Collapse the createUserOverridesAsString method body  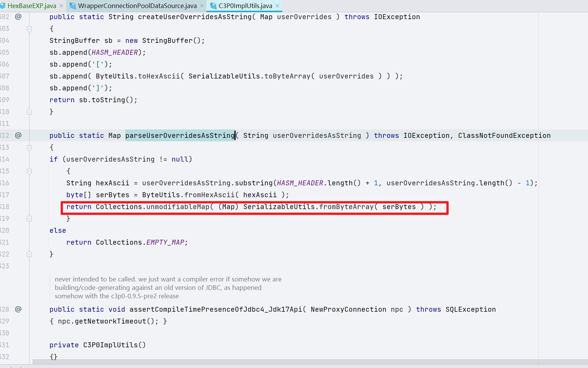[29, 29]
